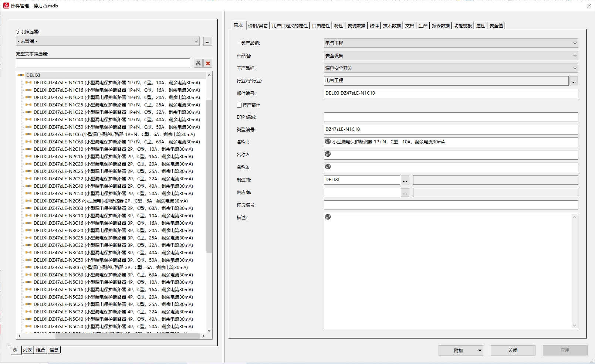The height and width of the screenshot is (364, 595).
Task: Click the globe icon in 描述 field
Action: coord(328,217)
